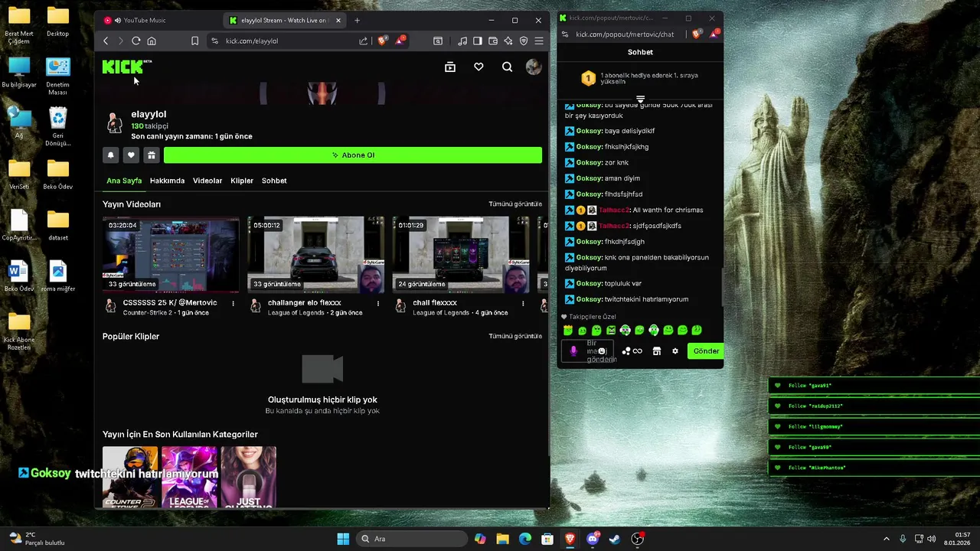Open chat settings gear icon

coord(675,351)
